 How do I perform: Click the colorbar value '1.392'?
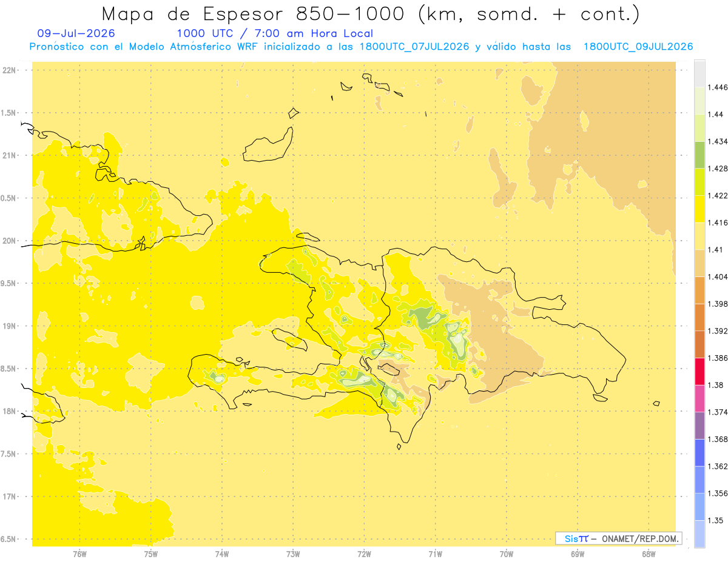(x=718, y=331)
